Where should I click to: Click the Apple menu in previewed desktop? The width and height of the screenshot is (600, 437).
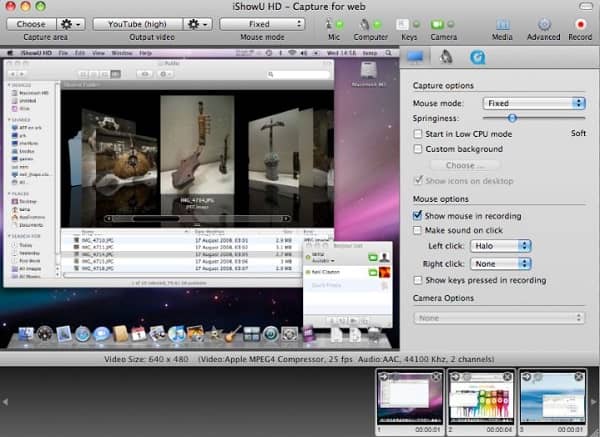(10, 53)
